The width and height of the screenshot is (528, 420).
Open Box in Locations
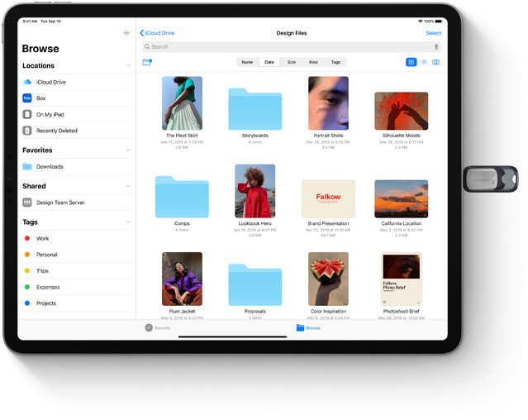pos(40,98)
